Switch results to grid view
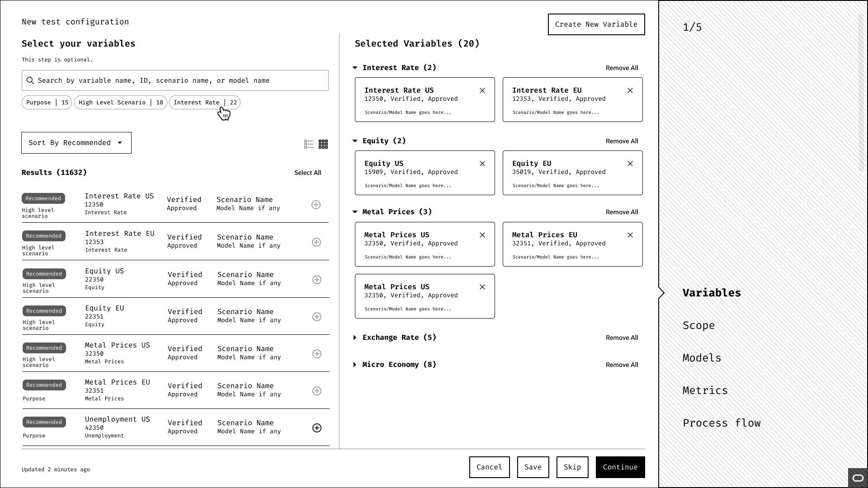This screenshot has height=488, width=868. point(323,144)
